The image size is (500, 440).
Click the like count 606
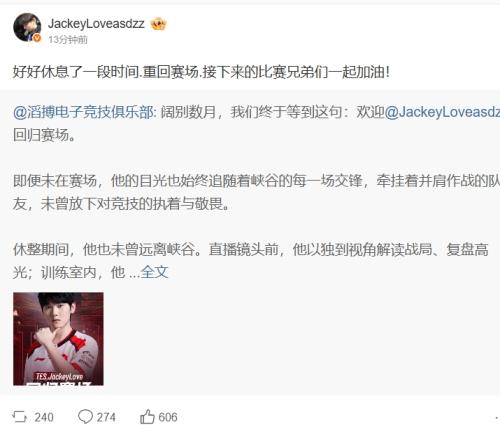[168, 417]
